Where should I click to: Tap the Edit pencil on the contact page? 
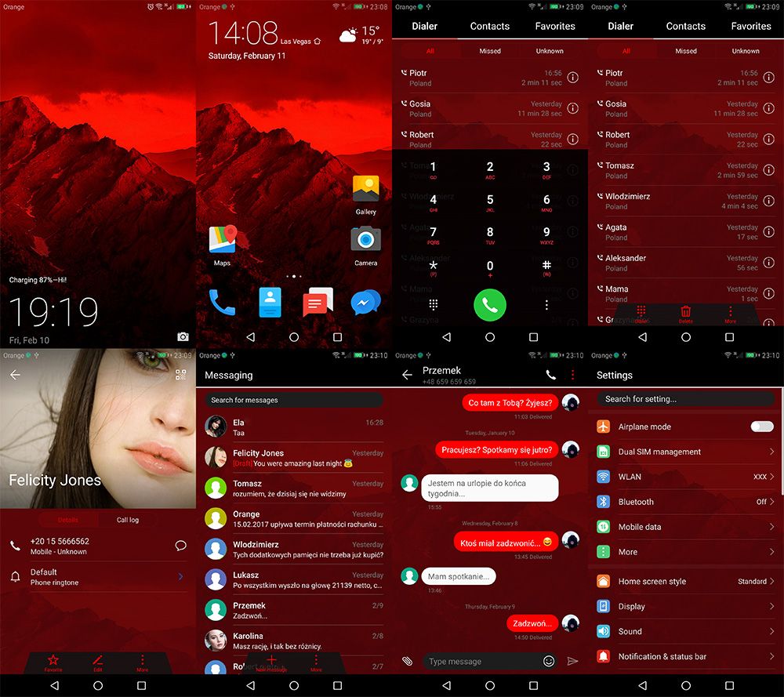(x=97, y=663)
